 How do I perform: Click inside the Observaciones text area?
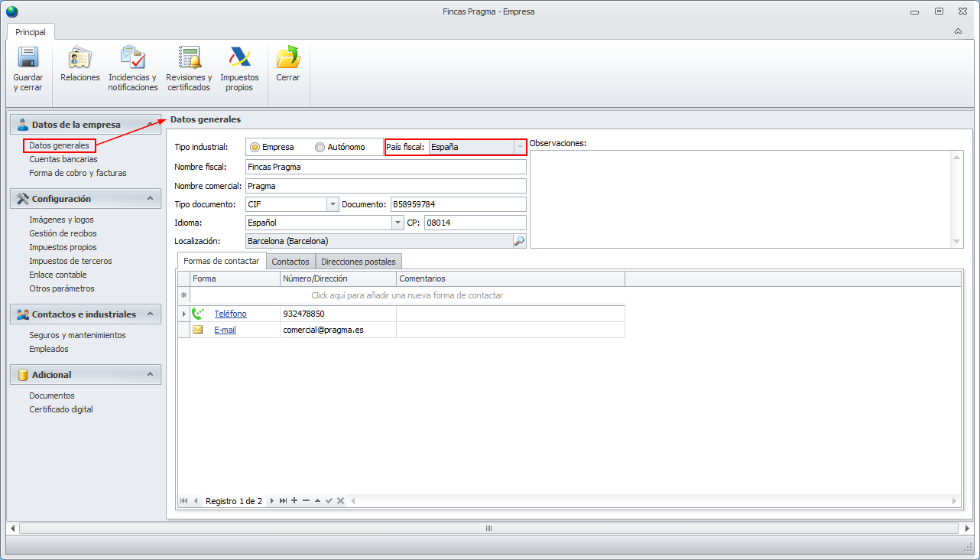tap(741, 199)
